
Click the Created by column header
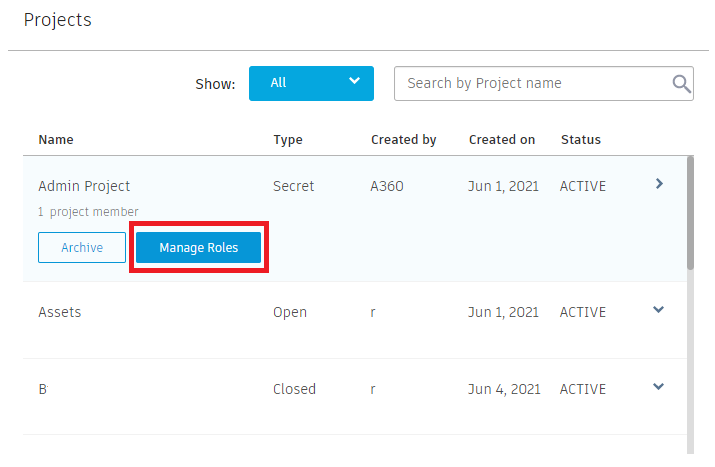[x=403, y=140]
